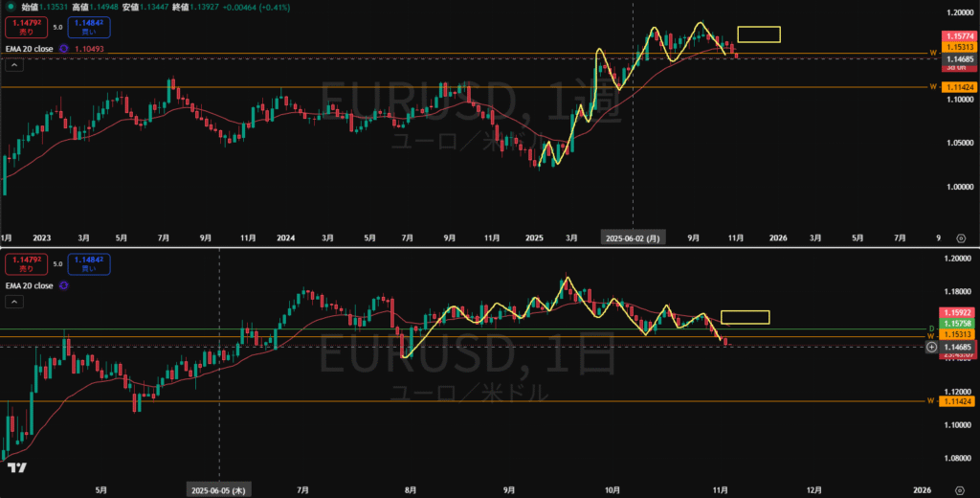
Task: Click the purple EMA icon in the daily chart
Action: pos(63,284)
